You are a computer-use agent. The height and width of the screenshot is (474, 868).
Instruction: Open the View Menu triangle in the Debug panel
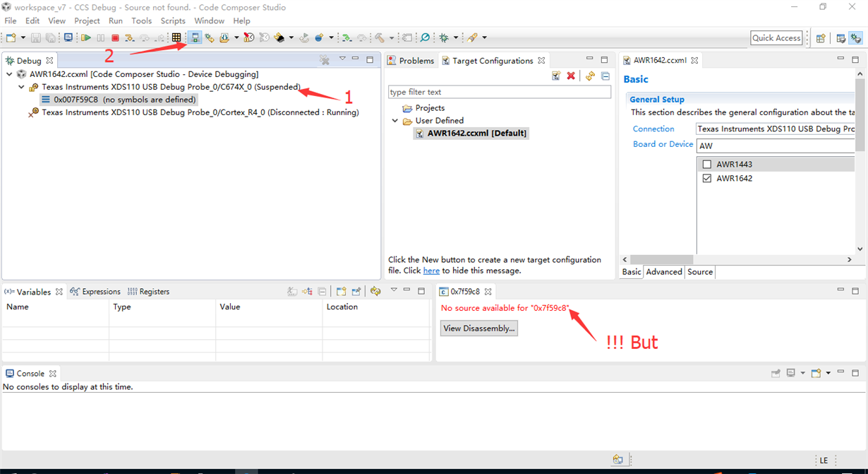coord(342,59)
